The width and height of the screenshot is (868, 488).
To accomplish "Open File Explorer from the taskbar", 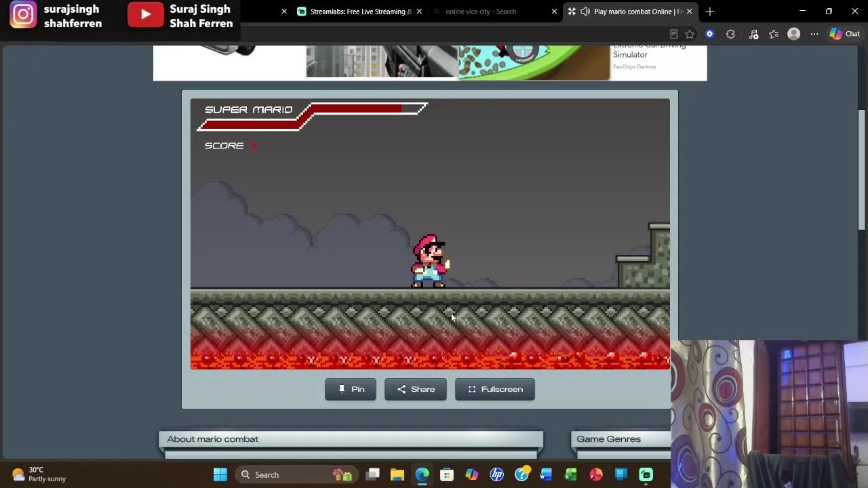I will coord(397,474).
